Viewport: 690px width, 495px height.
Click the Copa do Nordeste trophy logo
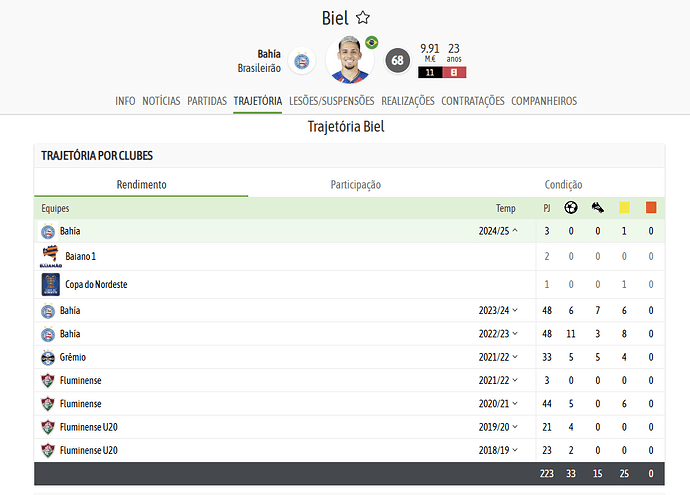[x=51, y=284]
